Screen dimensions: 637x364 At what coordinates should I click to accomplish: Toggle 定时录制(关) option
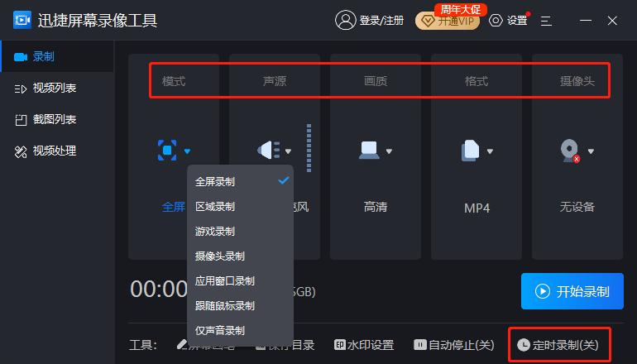pyautogui.click(x=558, y=345)
